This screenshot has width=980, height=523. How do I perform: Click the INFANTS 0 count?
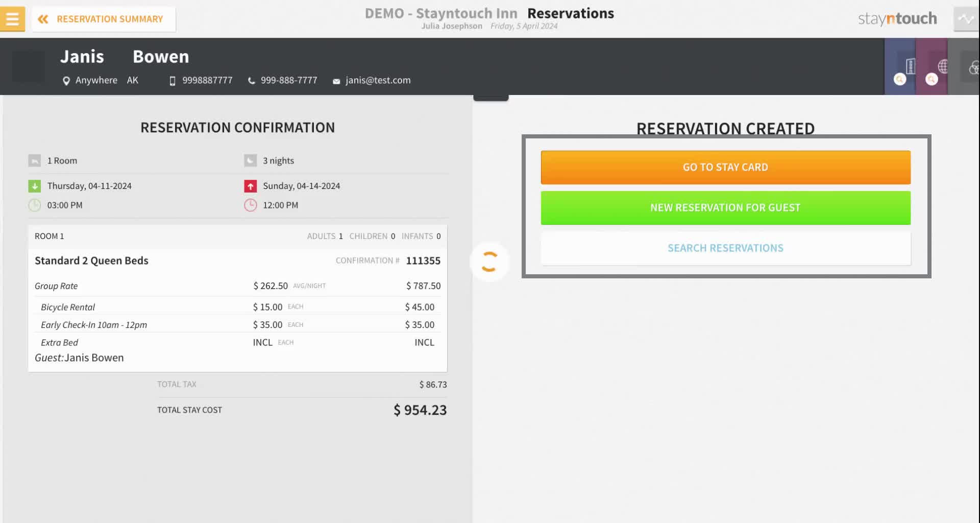coord(421,236)
